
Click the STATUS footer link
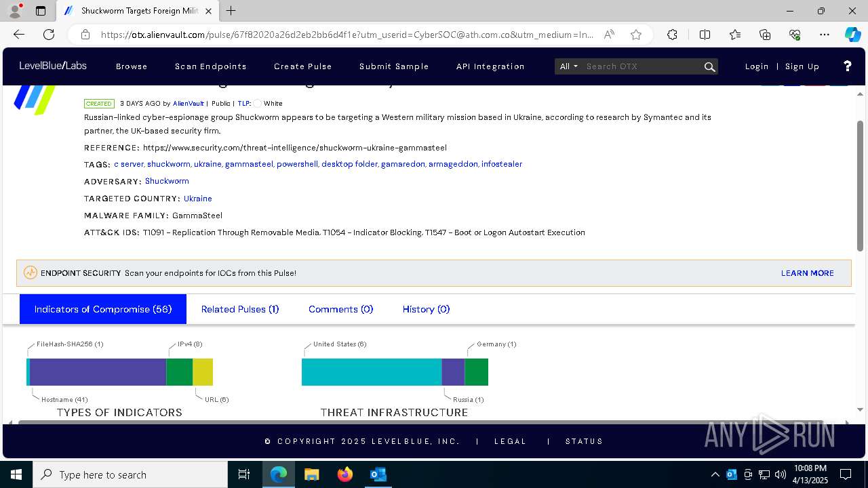point(585,441)
